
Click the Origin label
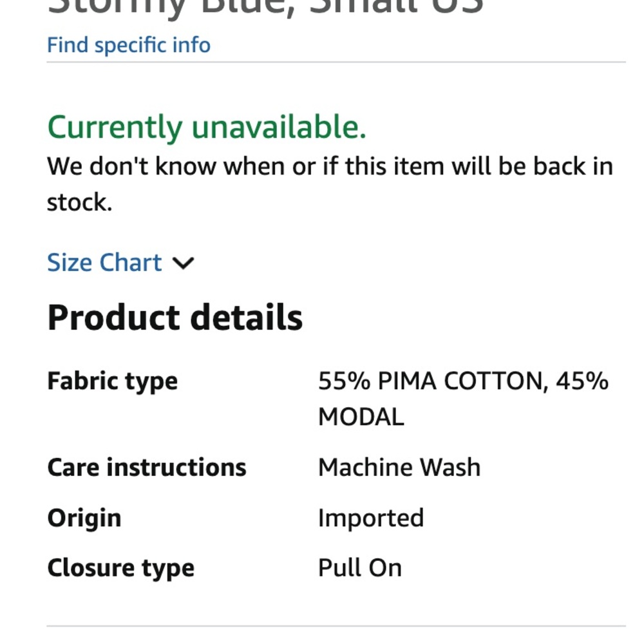tap(84, 518)
